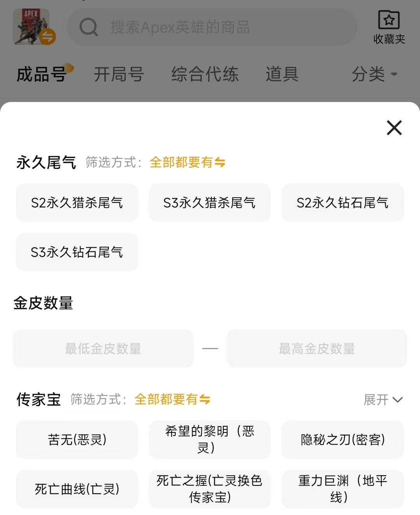Close the filter panel with X

click(x=394, y=128)
